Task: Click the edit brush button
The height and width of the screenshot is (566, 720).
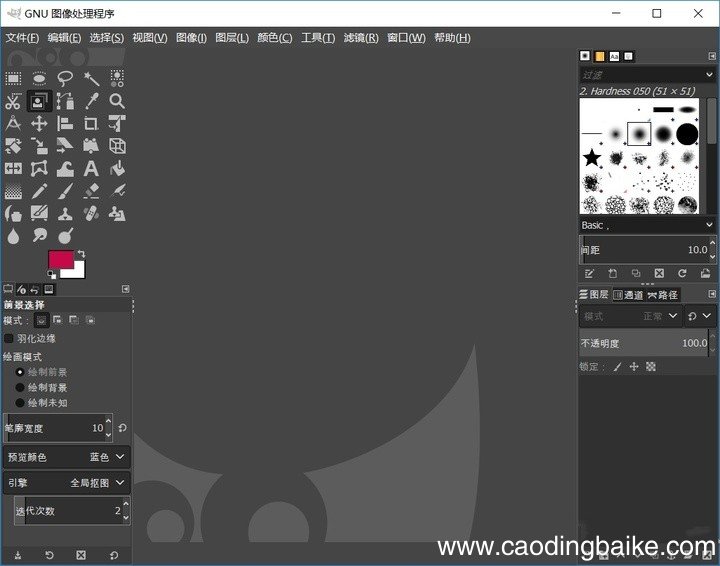Action: [589, 274]
